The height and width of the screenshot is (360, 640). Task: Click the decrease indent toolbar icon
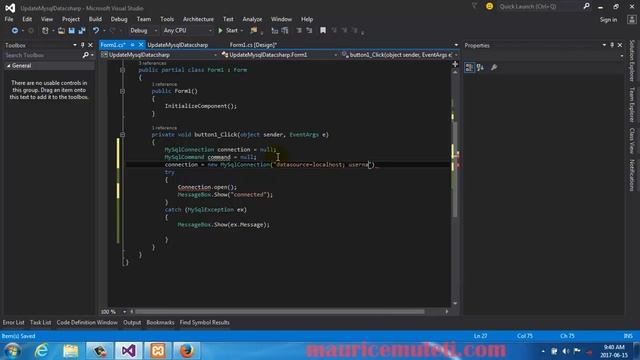(x=275, y=31)
